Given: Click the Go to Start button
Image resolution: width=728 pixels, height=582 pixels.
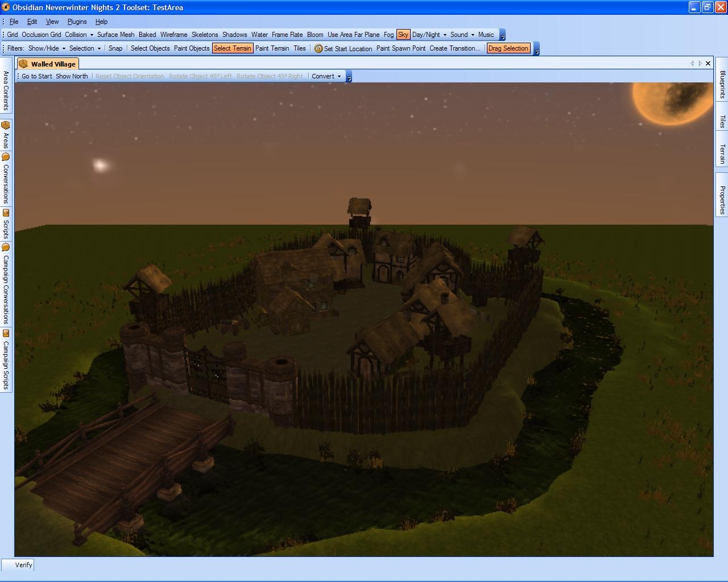Looking at the screenshot, I should click(36, 76).
